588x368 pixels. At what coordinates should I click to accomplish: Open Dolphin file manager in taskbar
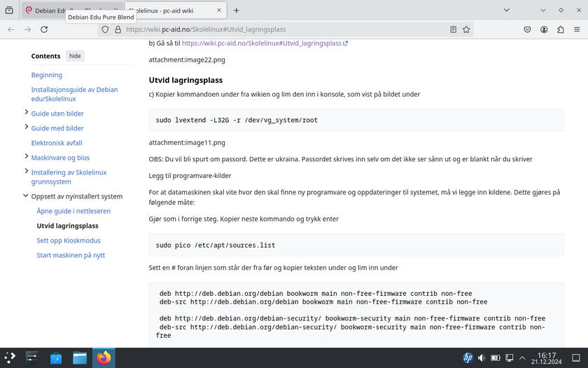pyautogui.click(x=80, y=358)
